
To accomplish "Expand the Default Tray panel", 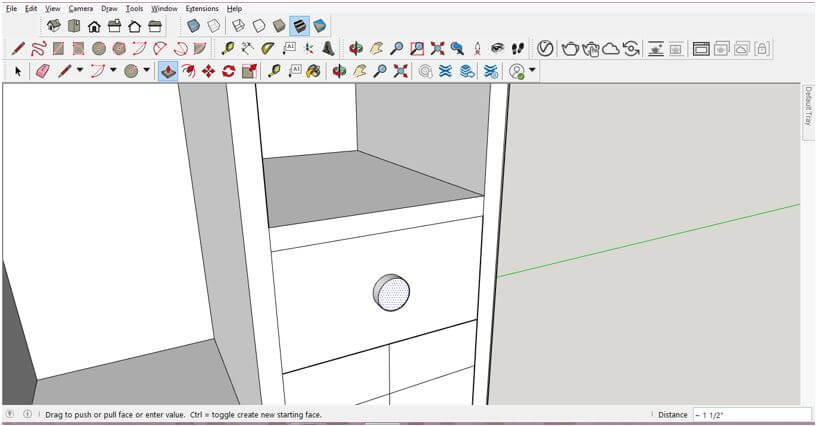I will pyautogui.click(x=808, y=105).
